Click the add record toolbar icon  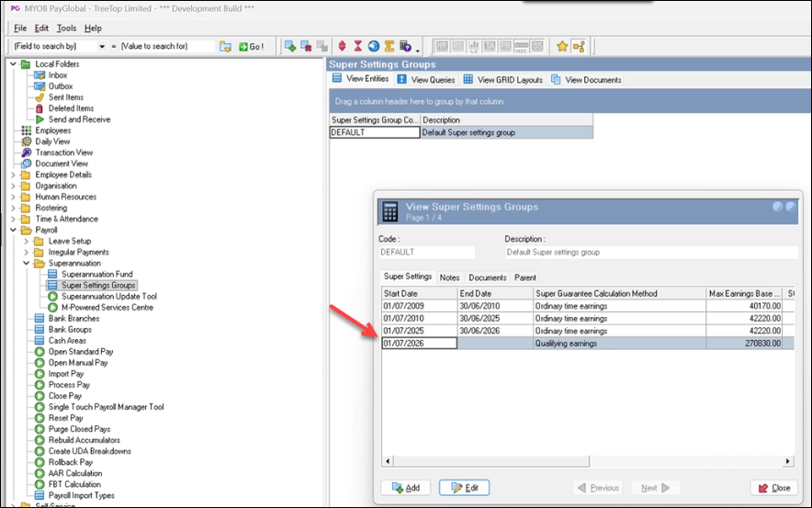[x=290, y=46]
